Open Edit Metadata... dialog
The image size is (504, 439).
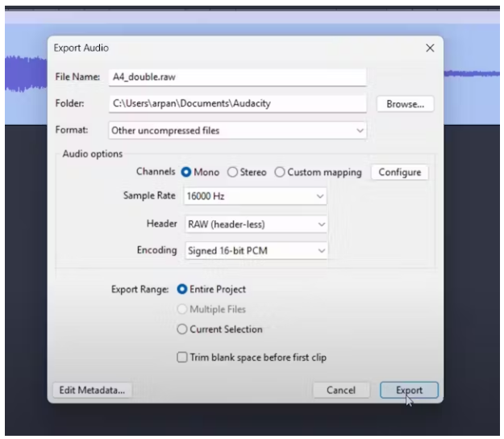point(93,391)
